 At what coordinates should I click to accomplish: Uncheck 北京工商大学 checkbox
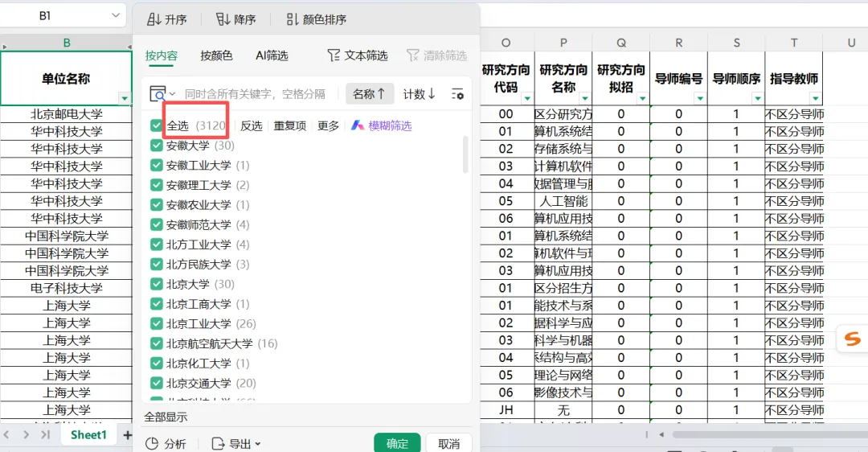[x=156, y=304]
